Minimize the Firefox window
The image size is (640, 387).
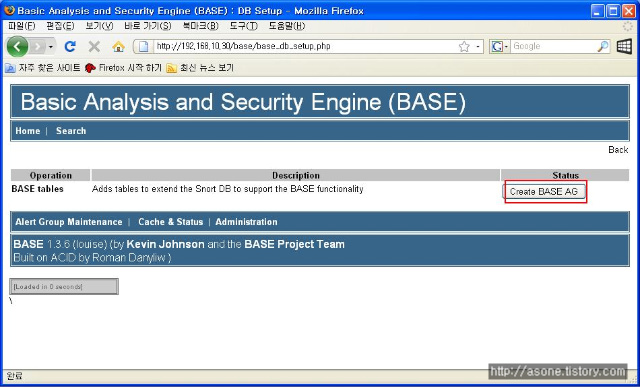598,11
